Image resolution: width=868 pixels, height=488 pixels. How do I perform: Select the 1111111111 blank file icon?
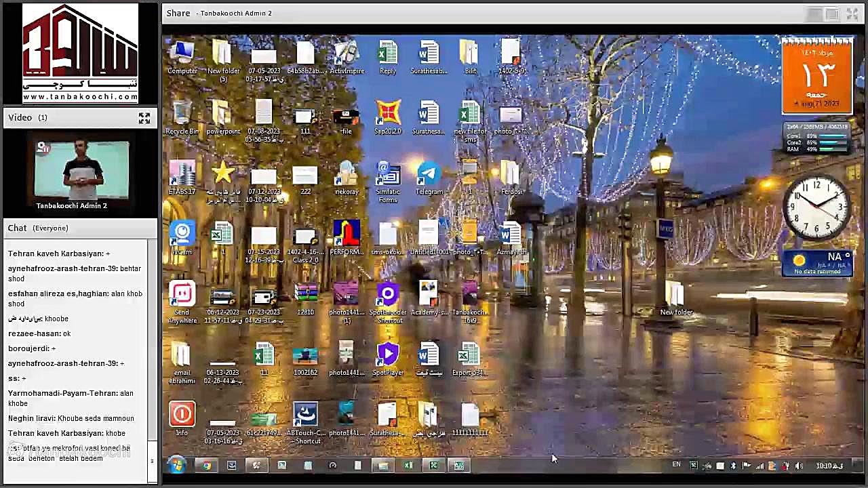470,419
